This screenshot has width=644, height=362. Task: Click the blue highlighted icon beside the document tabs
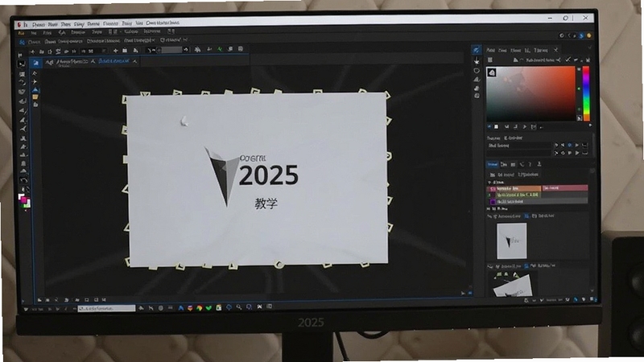click(x=35, y=63)
